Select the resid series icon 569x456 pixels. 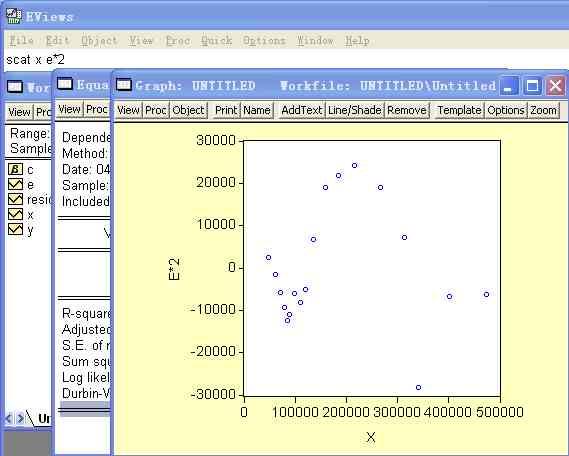[15, 199]
